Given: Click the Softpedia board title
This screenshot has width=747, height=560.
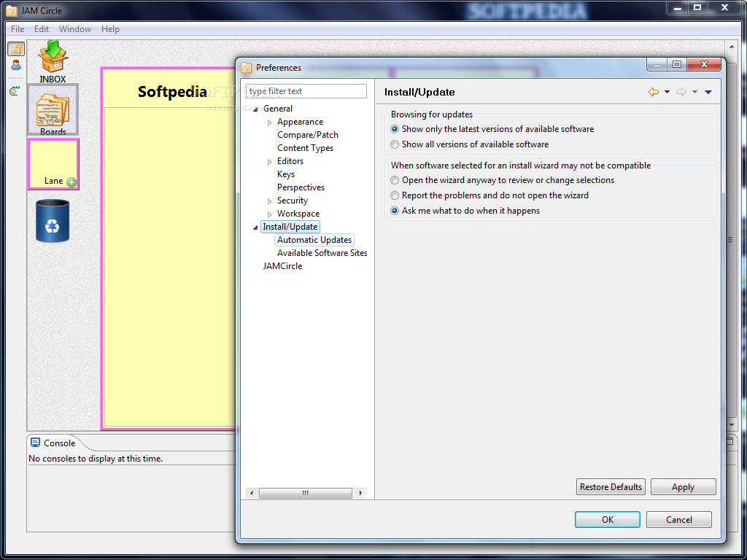Looking at the screenshot, I should [172, 91].
